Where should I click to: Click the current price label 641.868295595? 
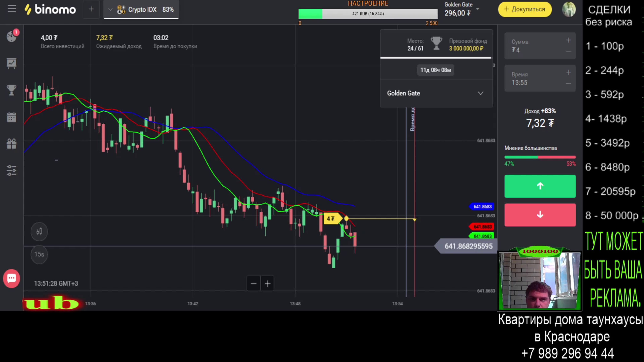pos(466,246)
